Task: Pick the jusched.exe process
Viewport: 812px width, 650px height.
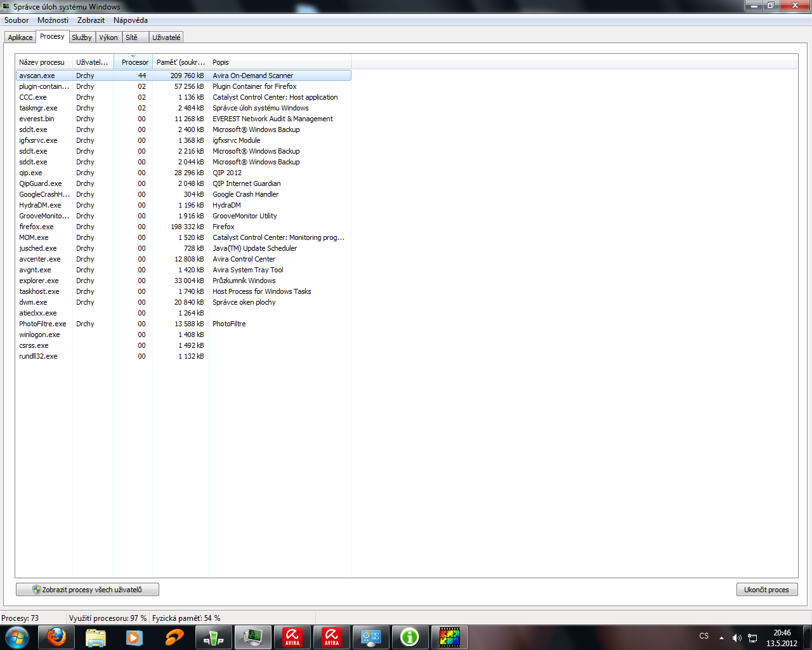Action: [x=183, y=248]
